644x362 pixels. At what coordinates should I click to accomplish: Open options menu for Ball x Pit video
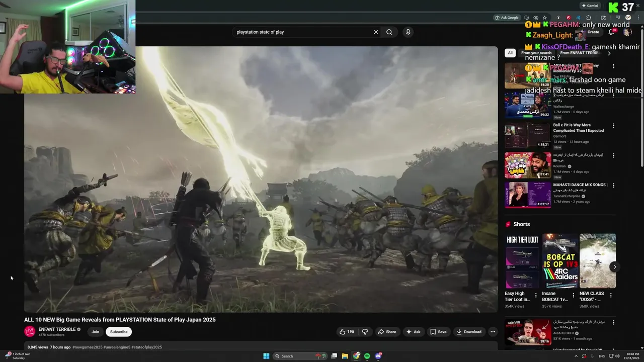[613, 126]
